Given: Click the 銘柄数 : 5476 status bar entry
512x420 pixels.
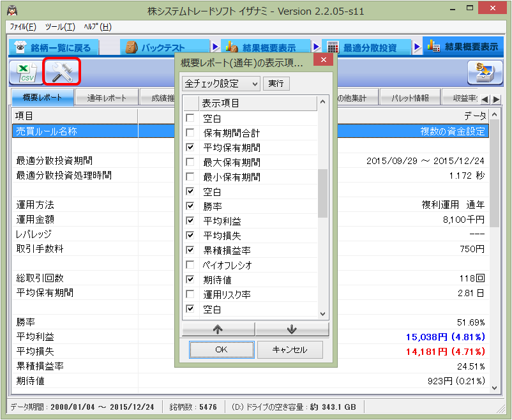Looking at the screenshot, I should click(193, 407).
